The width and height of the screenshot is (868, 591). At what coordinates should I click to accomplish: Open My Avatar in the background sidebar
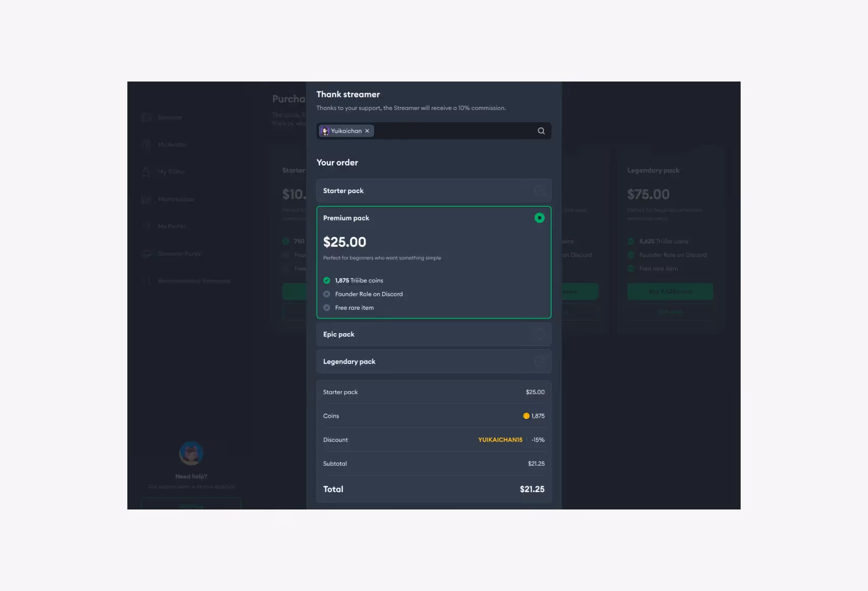pyautogui.click(x=172, y=145)
